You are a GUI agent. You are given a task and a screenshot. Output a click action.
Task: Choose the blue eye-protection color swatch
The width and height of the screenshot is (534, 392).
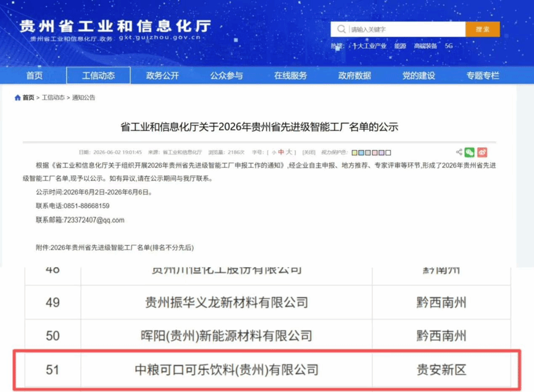coord(361,152)
